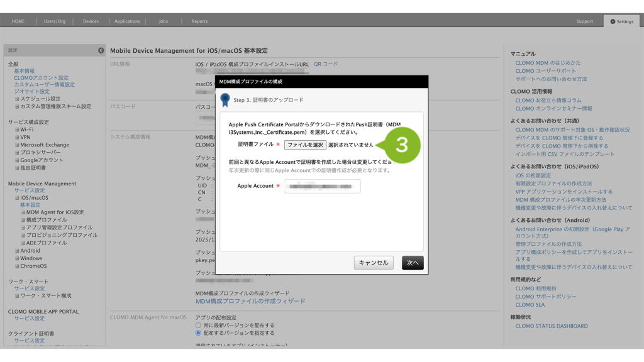
Task: Switch to the Applications tab
Action: tap(127, 21)
